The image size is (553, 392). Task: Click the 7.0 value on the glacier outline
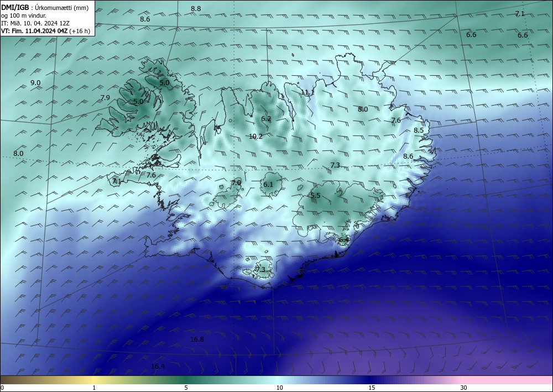tap(236, 183)
